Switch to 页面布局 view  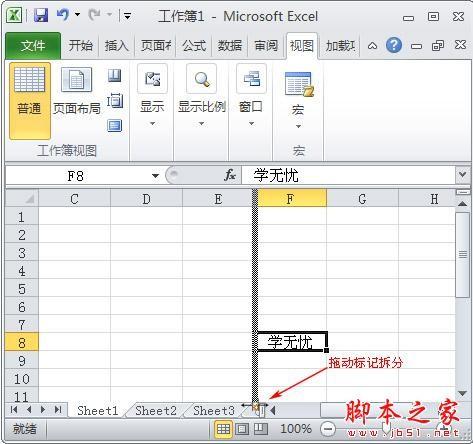click(x=76, y=91)
